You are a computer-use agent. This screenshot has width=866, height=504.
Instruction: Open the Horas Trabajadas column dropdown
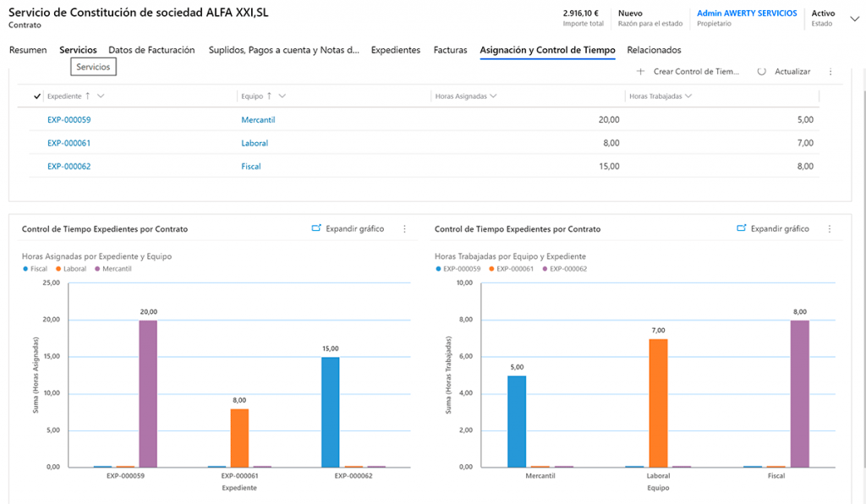[688, 96]
